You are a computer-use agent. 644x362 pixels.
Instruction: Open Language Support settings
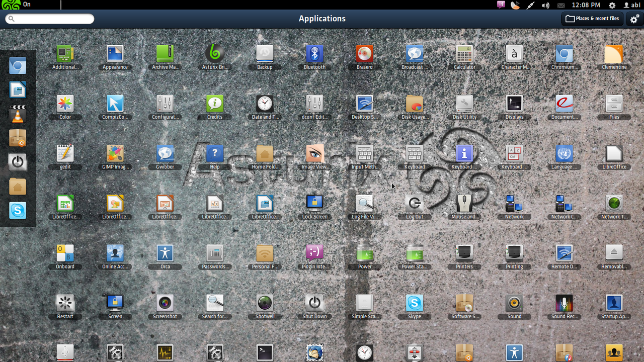[564, 153]
